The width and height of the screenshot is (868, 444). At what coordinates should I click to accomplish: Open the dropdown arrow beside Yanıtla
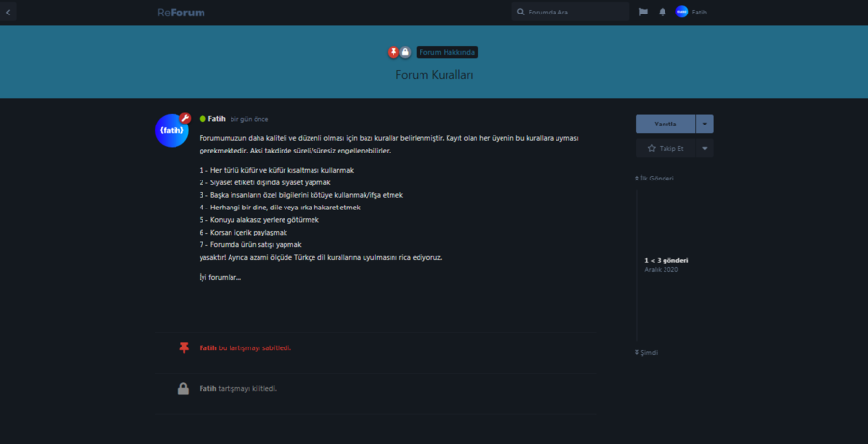[x=705, y=124]
